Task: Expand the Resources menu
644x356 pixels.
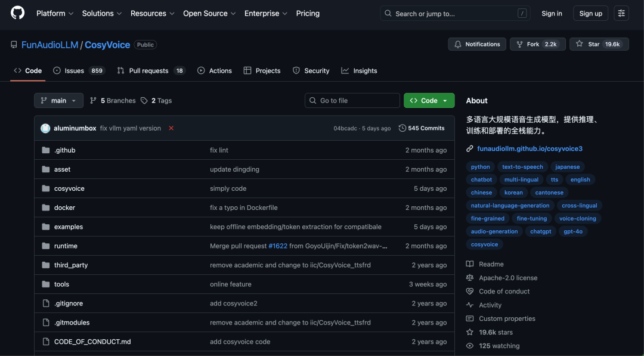Action: (x=153, y=14)
